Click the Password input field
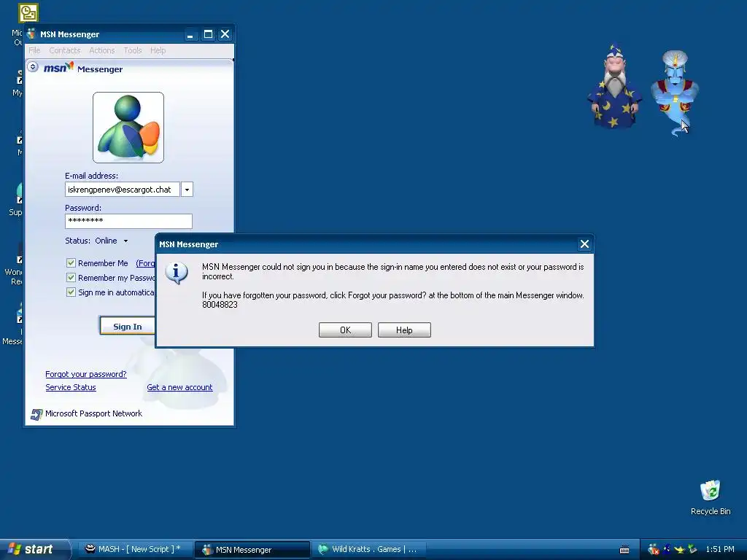The width and height of the screenshot is (747, 560). click(x=128, y=221)
